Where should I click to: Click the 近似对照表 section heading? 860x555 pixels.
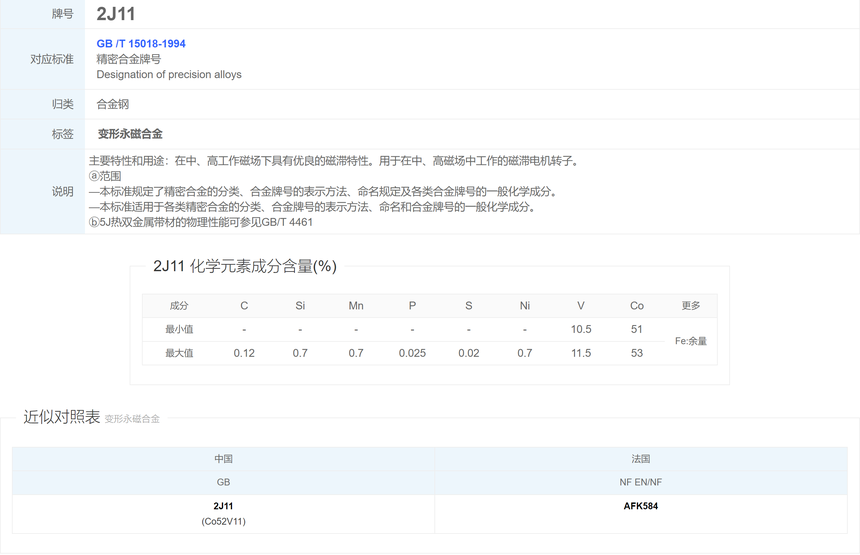(x=61, y=417)
